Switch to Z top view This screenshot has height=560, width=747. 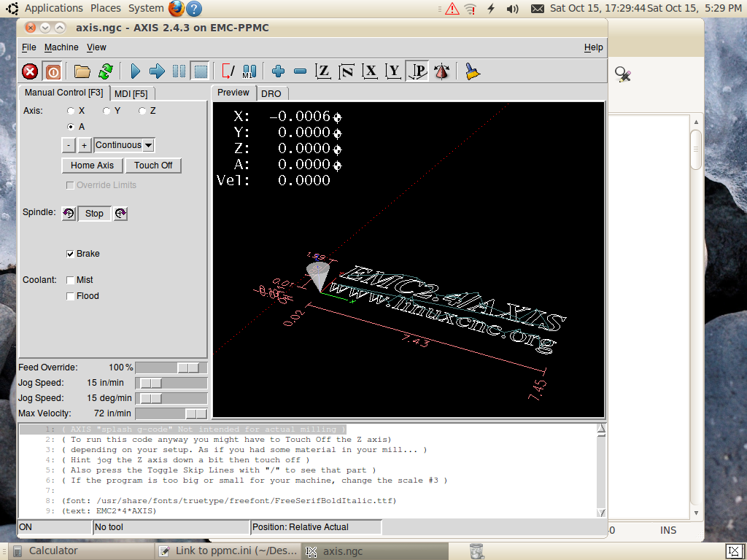pyautogui.click(x=323, y=72)
